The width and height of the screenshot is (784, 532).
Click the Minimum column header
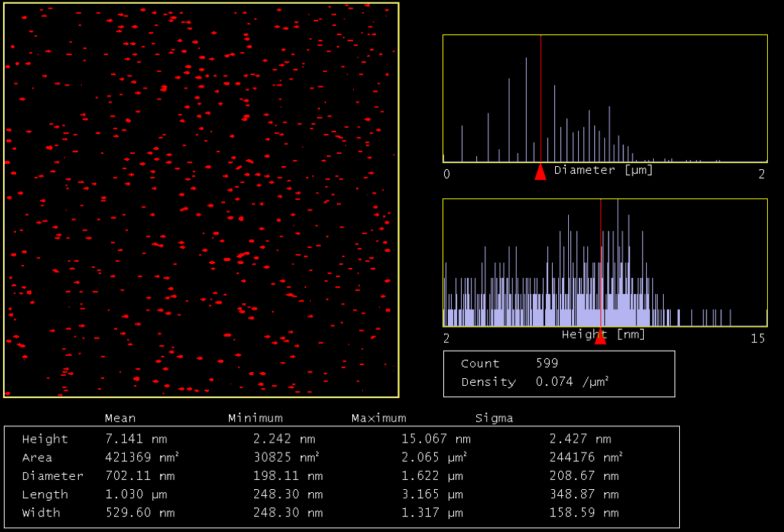point(256,418)
